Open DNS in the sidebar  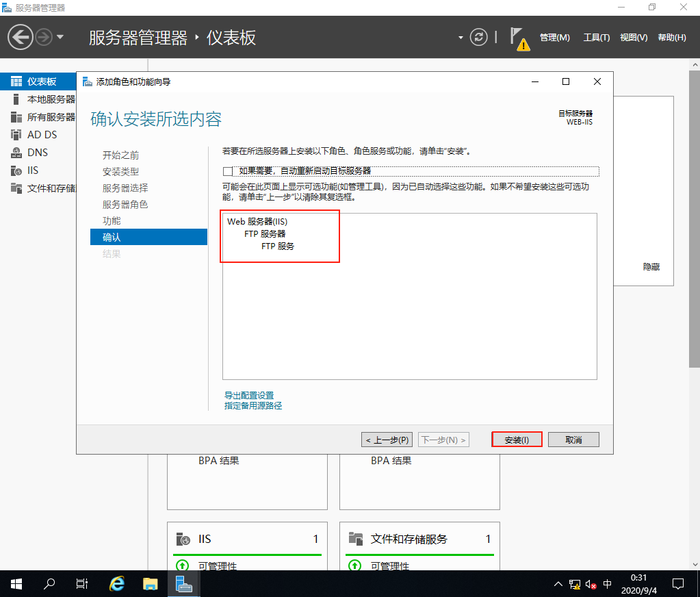click(x=38, y=153)
